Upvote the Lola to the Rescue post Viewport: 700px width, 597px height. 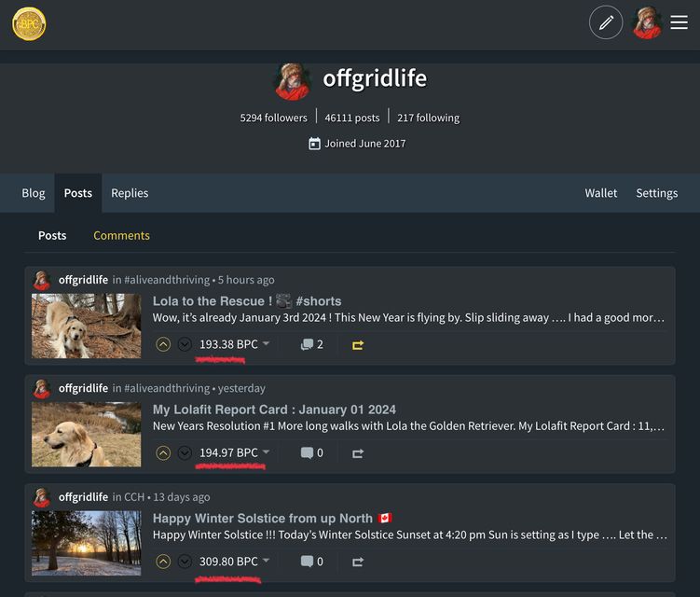pos(163,344)
